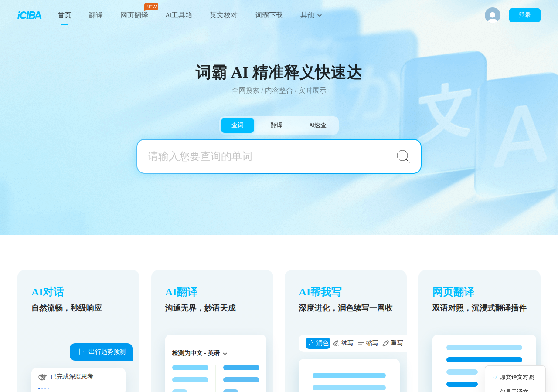Select the 润色 polish tool
The width and height of the screenshot is (558, 392).
(x=318, y=343)
